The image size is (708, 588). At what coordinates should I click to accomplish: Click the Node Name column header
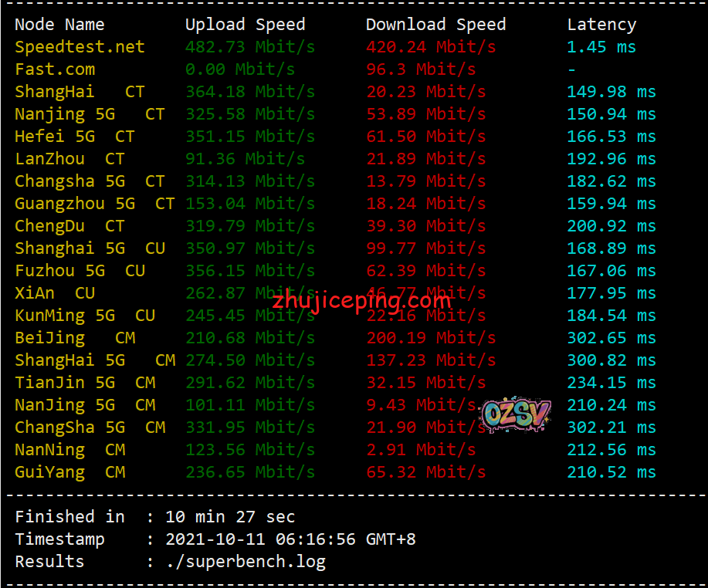coord(59,25)
